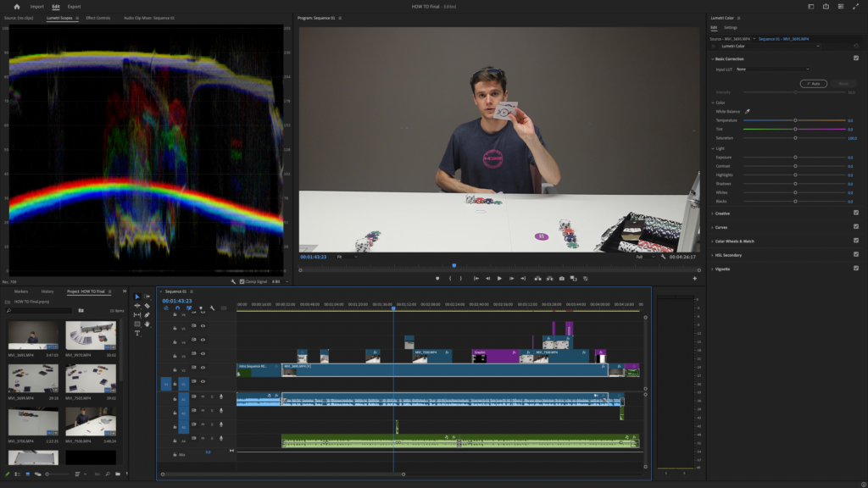Switch to the Effect Controls tab
This screenshot has width=868, height=488.
click(x=97, y=17)
